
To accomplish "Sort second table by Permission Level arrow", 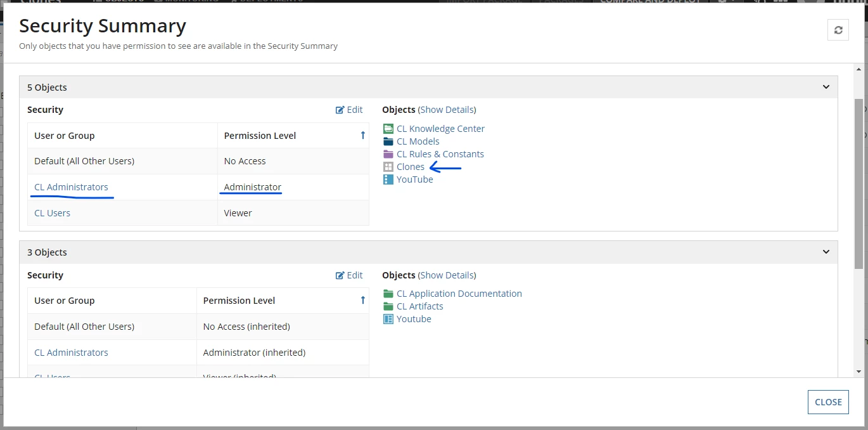I will [x=362, y=300].
